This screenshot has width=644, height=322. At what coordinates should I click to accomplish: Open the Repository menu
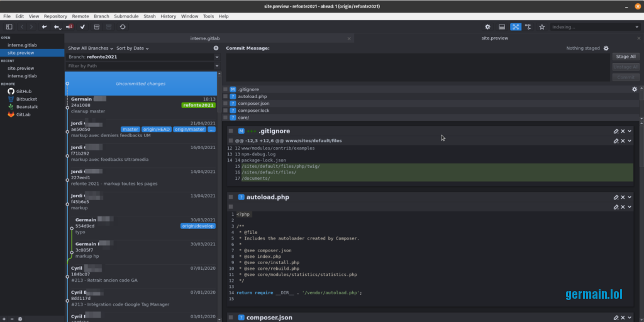coord(55,16)
